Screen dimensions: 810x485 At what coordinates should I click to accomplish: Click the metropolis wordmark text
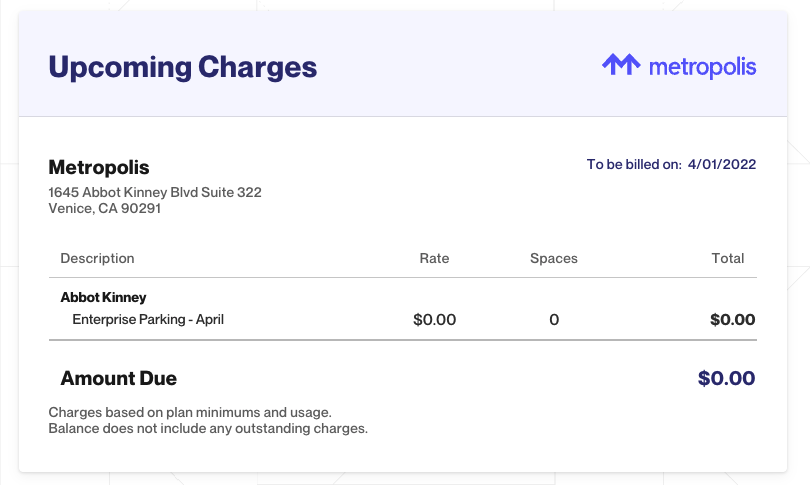(703, 68)
